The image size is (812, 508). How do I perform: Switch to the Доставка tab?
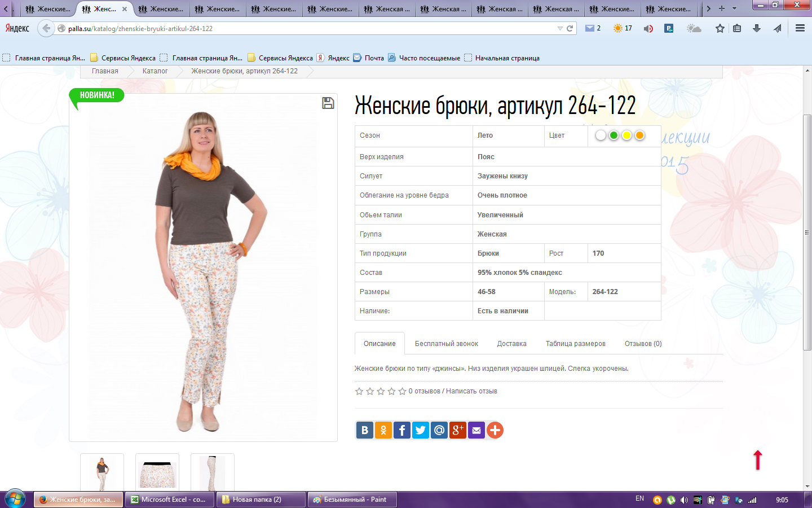pyautogui.click(x=511, y=344)
